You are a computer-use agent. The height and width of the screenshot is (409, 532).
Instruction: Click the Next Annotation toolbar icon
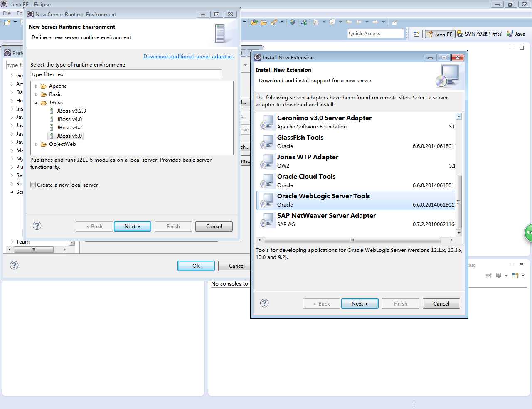tap(316, 22)
